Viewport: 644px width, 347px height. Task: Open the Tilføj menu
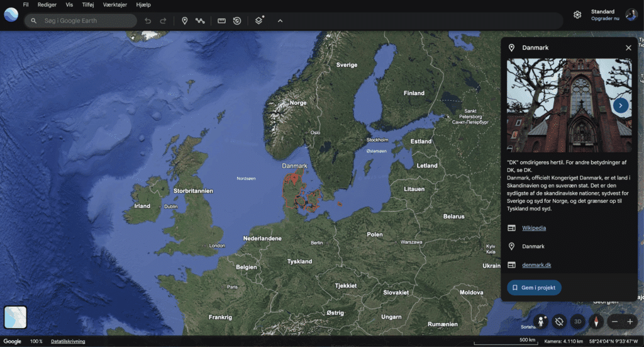coord(88,4)
